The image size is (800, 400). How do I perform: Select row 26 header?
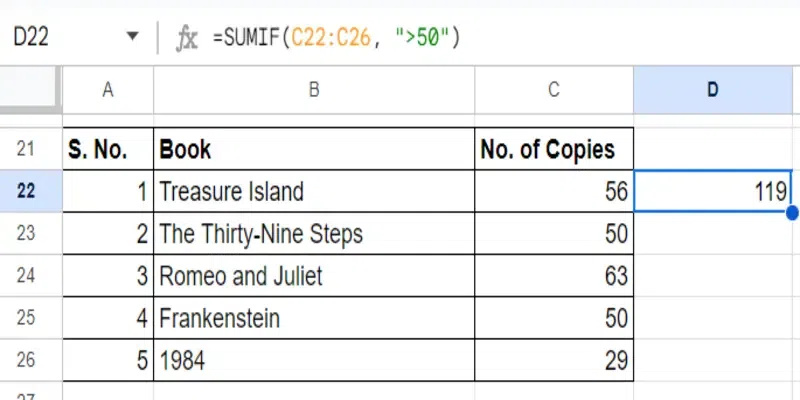pos(26,360)
